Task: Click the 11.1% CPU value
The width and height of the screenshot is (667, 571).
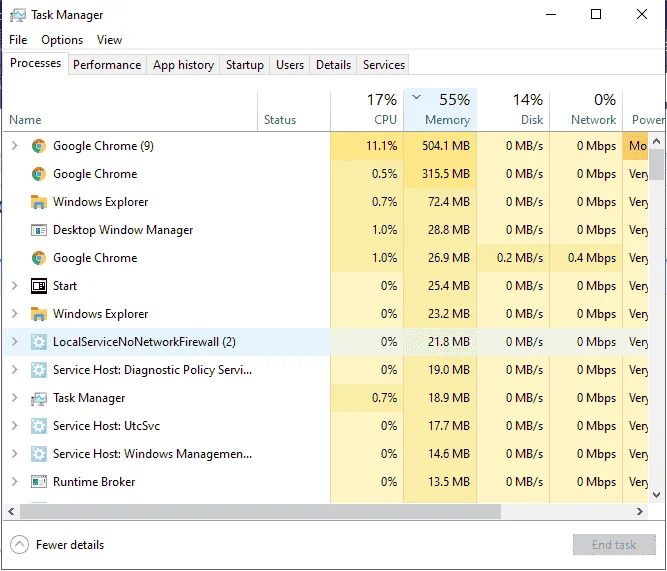Action: pyautogui.click(x=382, y=146)
